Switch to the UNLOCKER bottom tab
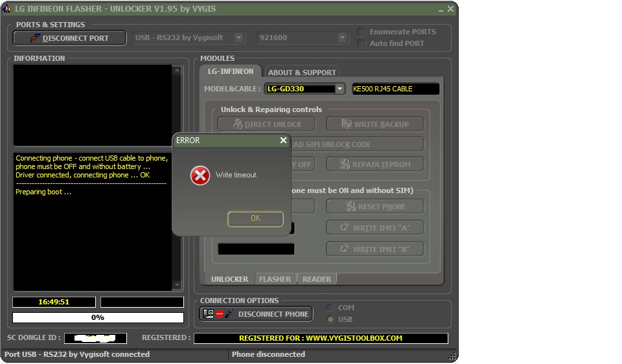 [x=229, y=279]
